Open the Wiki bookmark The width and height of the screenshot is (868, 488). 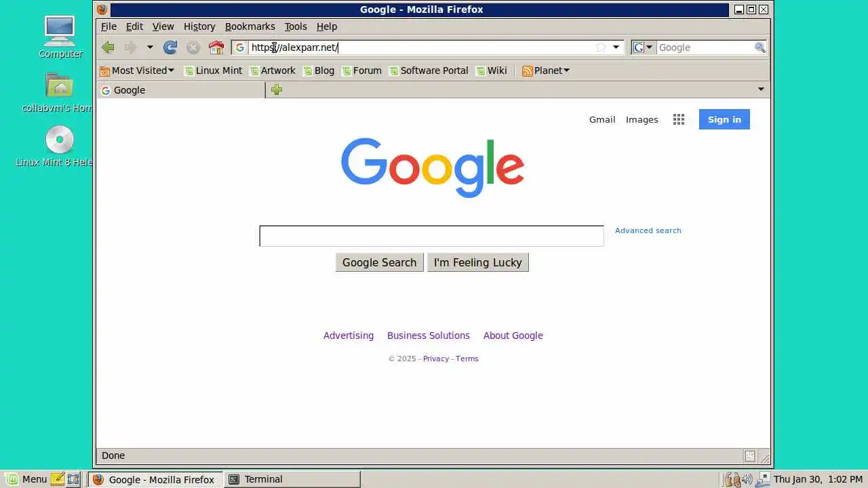coord(492,70)
